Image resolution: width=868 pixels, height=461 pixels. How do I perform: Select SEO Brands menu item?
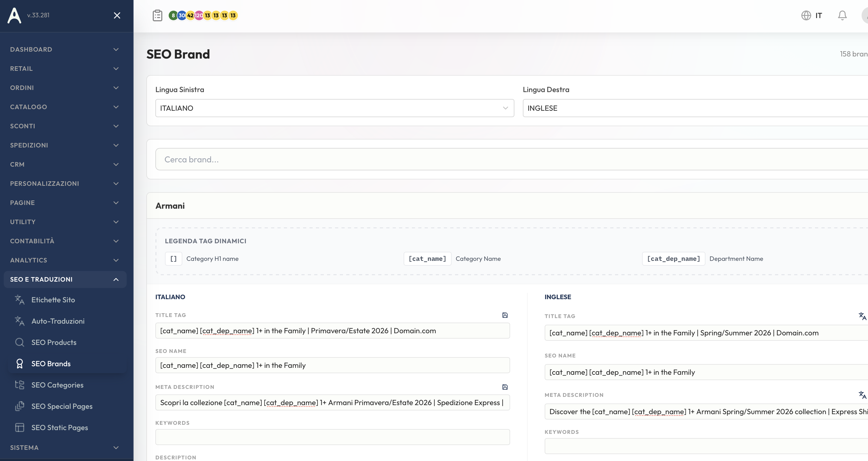click(x=67, y=364)
